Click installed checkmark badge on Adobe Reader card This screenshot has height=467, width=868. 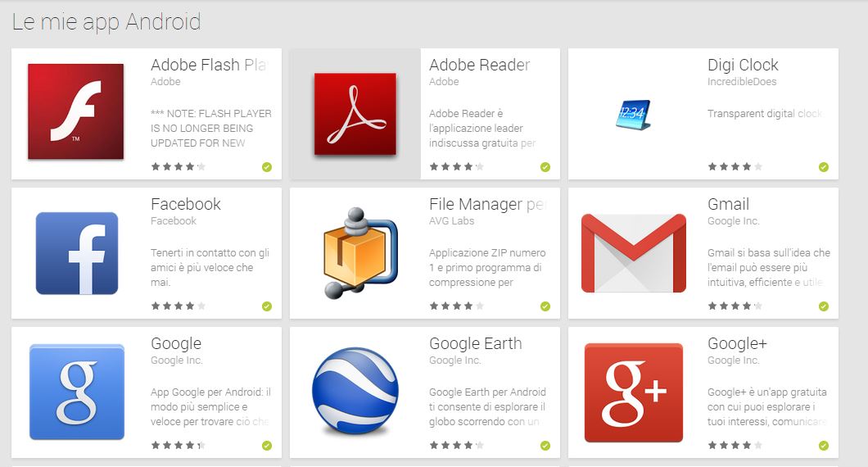(x=545, y=167)
